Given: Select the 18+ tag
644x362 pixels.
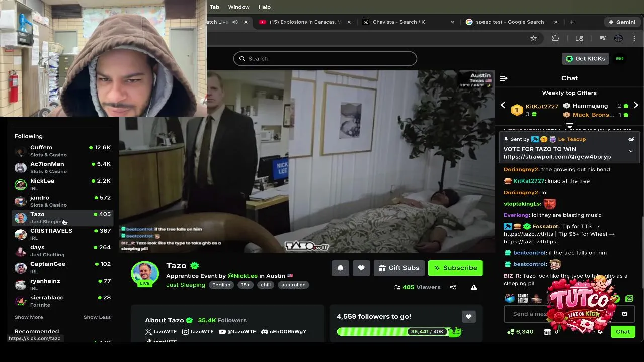Looking at the screenshot, I should click(x=245, y=285).
